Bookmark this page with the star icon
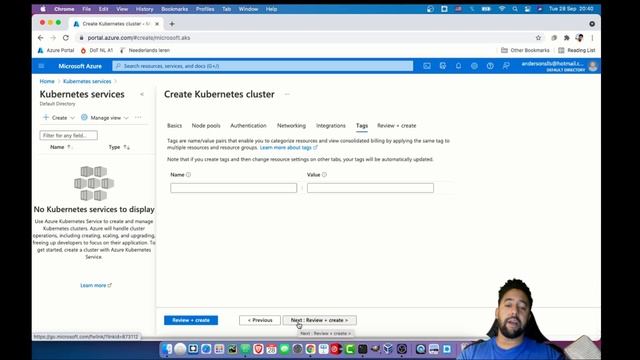This screenshot has height=360, width=640. pos(538,38)
